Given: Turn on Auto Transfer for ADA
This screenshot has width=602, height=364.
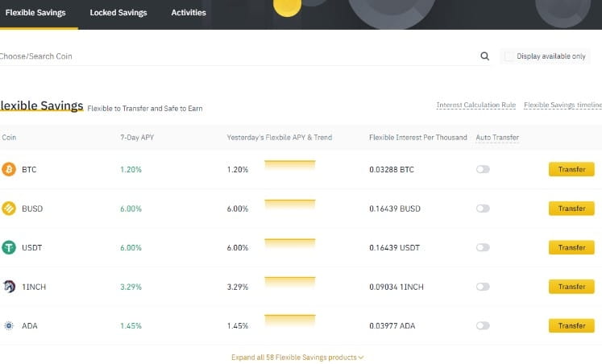Looking at the screenshot, I should pos(483,325).
